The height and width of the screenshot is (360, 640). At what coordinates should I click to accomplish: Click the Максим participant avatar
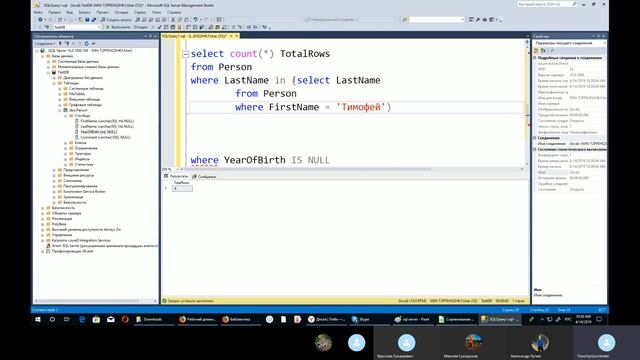pyautogui.click(x=473, y=342)
